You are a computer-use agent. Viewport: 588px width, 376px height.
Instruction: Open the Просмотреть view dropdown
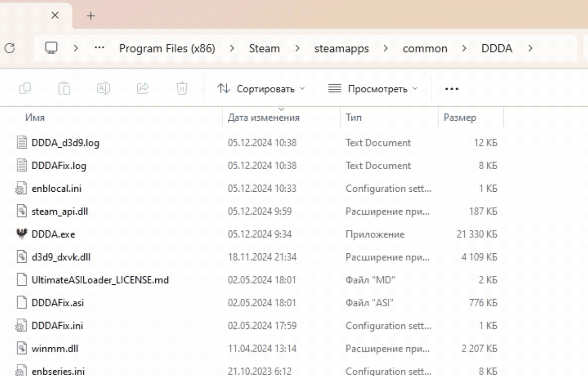tap(373, 88)
